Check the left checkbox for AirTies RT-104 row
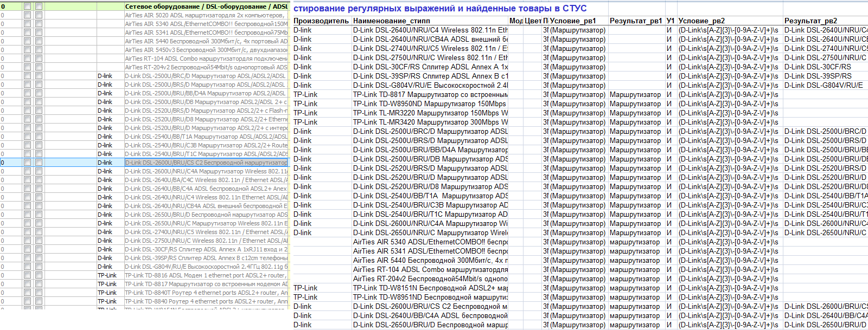868x330 pixels. pos(27,59)
